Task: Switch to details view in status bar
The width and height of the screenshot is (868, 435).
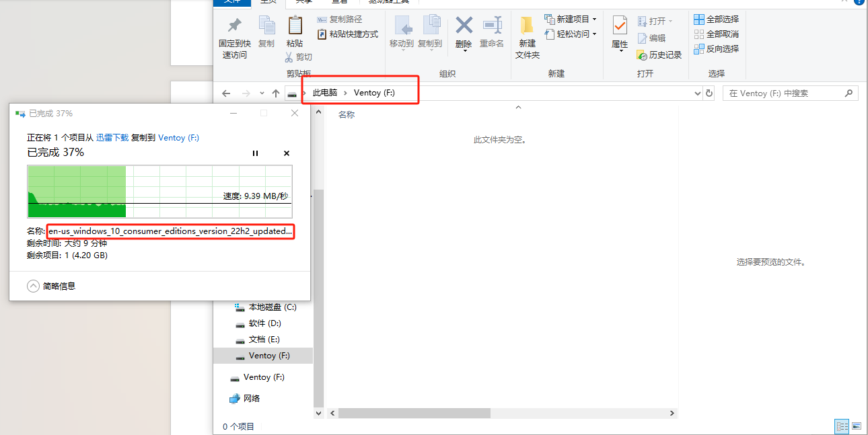Action: pos(842,426)
